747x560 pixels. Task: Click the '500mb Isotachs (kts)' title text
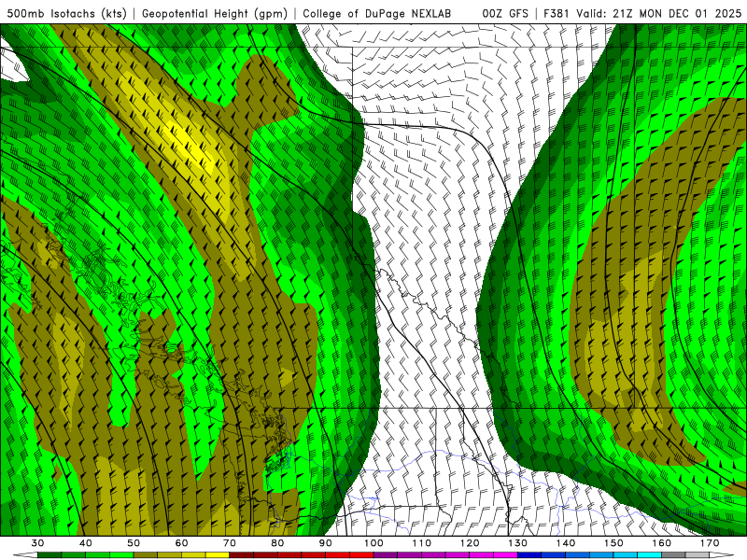66,13
